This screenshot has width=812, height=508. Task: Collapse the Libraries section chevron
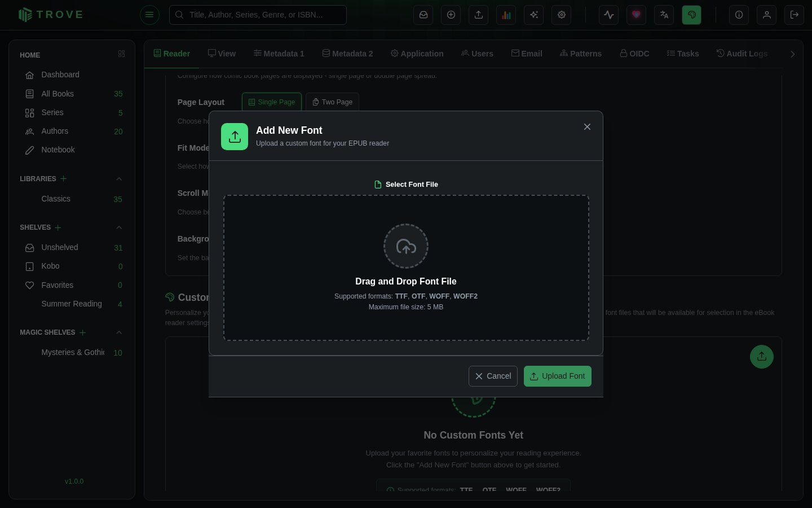119,179
